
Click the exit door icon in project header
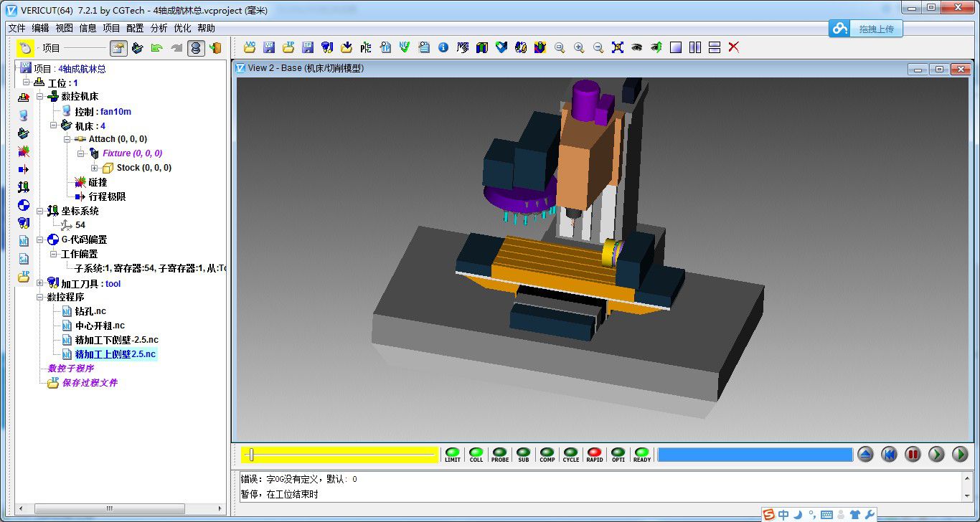click(215, 48)
